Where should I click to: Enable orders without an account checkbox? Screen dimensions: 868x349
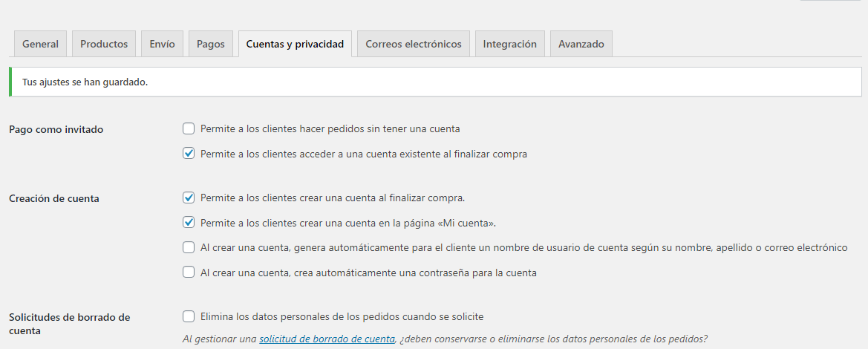(189, 129)
